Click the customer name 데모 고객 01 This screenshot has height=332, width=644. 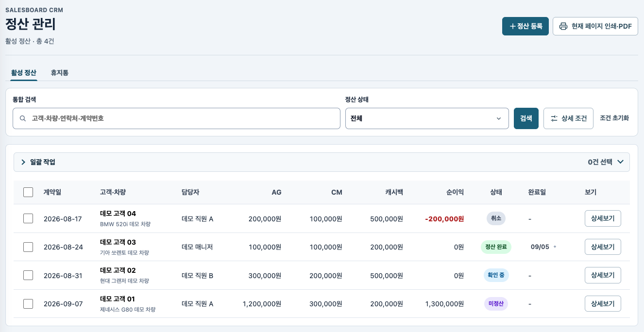118,299
